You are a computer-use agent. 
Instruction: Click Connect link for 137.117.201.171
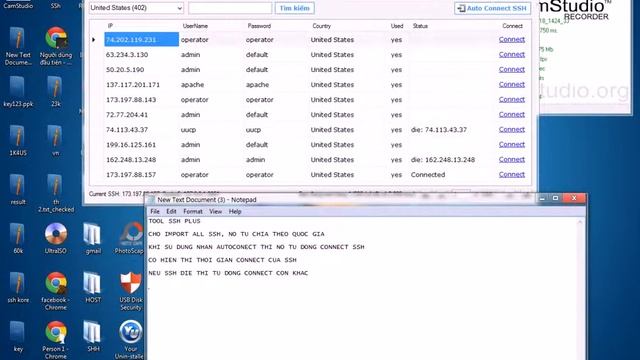coord(511,84)
